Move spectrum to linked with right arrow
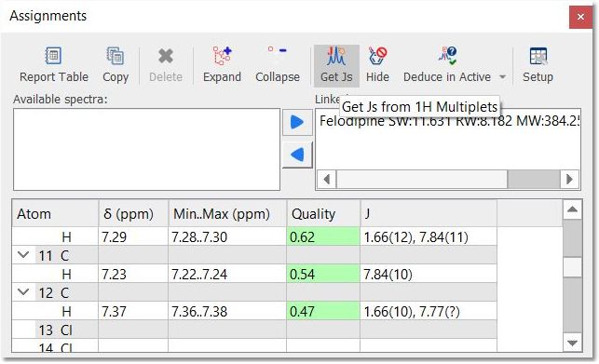This screenshot has height=364, width=599. (297, 122)
